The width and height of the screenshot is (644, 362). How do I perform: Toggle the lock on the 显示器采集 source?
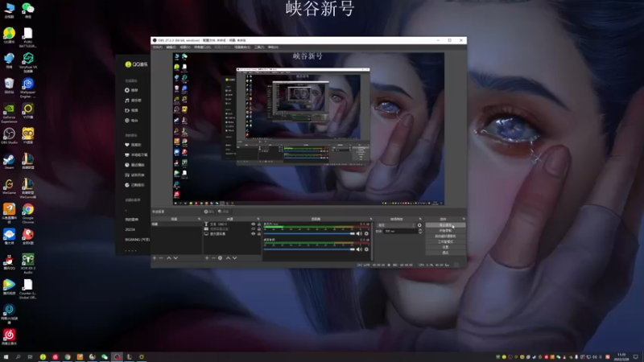click(x=258, y=234)
